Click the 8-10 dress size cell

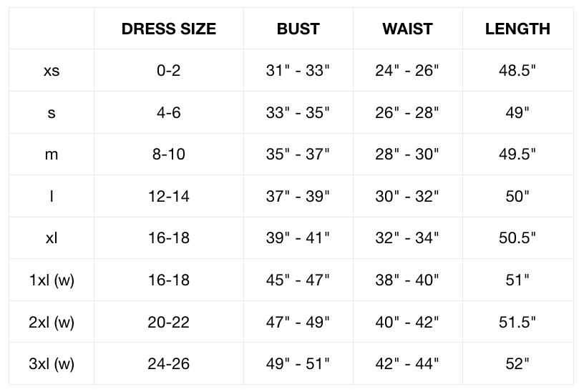(168, 154)
